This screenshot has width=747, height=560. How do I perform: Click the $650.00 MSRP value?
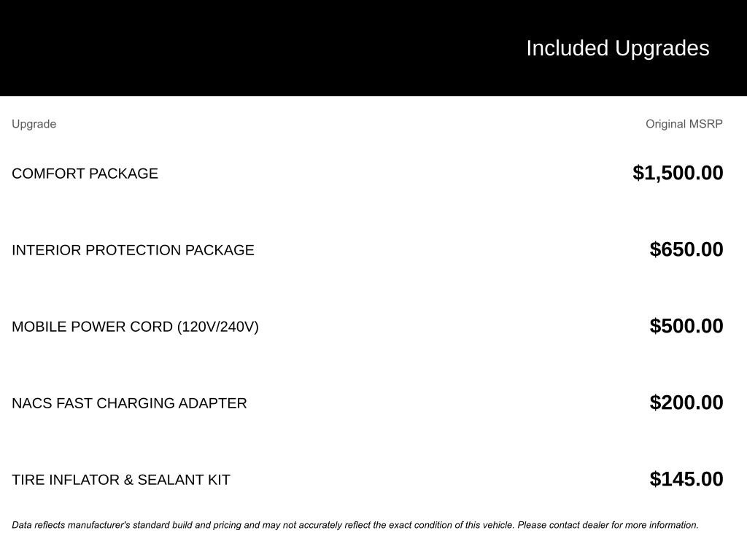686,249
